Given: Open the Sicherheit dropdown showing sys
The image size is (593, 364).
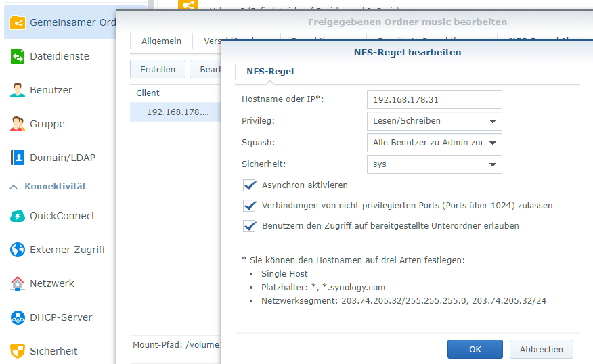Looking at the screenshot, I should point(435,164).
